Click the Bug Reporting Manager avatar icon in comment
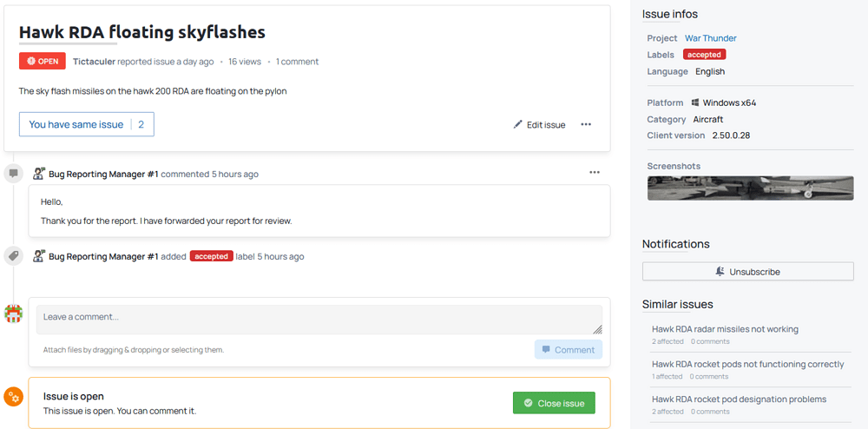Image resolution: width=868 pixels, height=429 pixels. (39, 174)
